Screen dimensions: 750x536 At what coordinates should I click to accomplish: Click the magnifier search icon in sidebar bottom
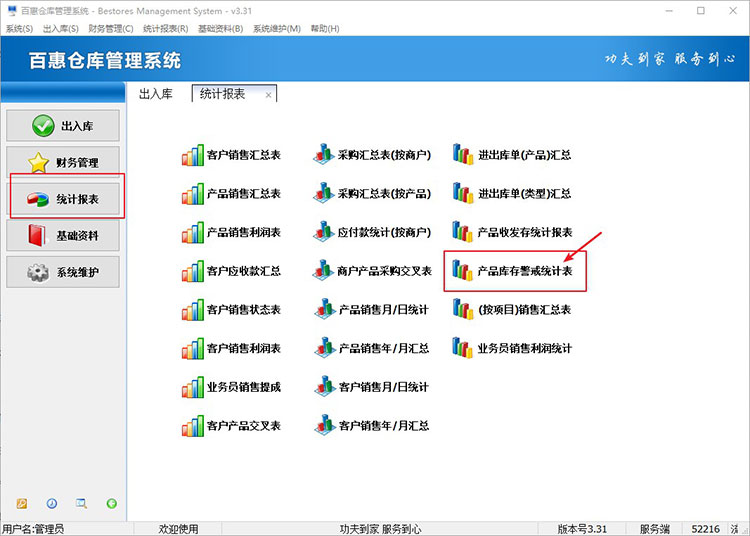(x=81, y=503)
